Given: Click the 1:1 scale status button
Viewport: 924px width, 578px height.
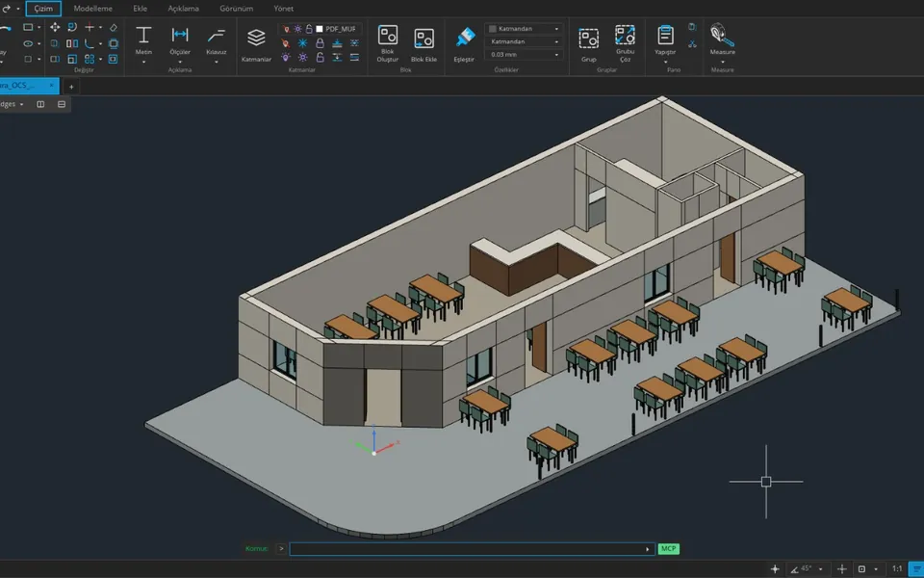Looking at the screenshot, I should tap(897, 569).
